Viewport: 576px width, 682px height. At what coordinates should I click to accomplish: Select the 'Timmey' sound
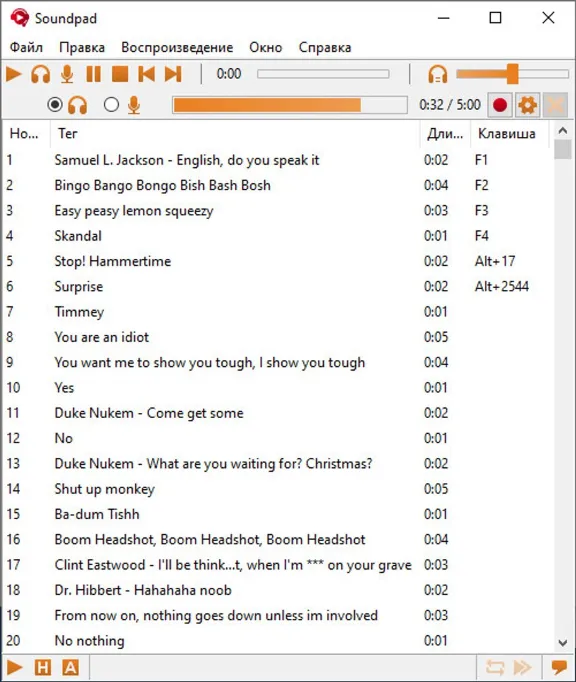278,311
